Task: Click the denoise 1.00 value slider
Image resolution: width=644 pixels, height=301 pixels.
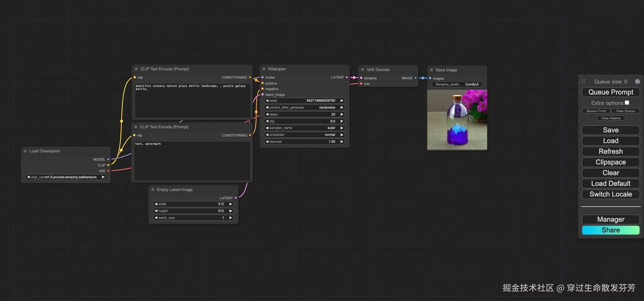Action: [x=305, y=142]
